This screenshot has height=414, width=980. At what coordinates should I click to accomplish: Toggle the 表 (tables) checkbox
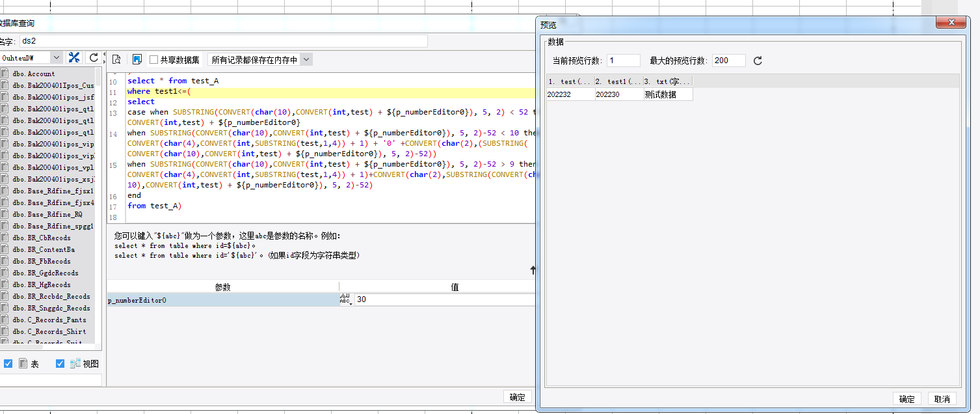[x=8, y=364]
